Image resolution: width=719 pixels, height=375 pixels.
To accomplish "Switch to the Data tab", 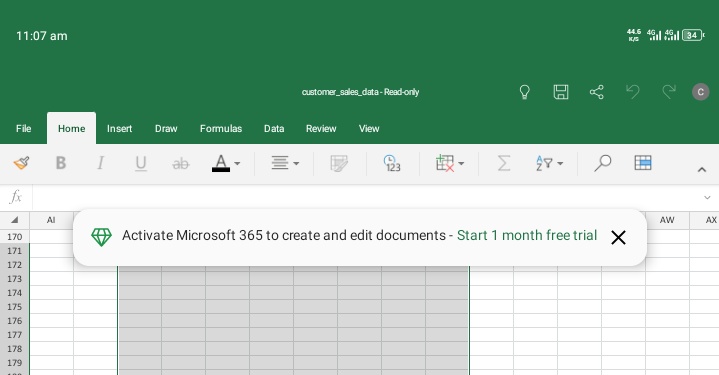I will (x=274, y=129).
